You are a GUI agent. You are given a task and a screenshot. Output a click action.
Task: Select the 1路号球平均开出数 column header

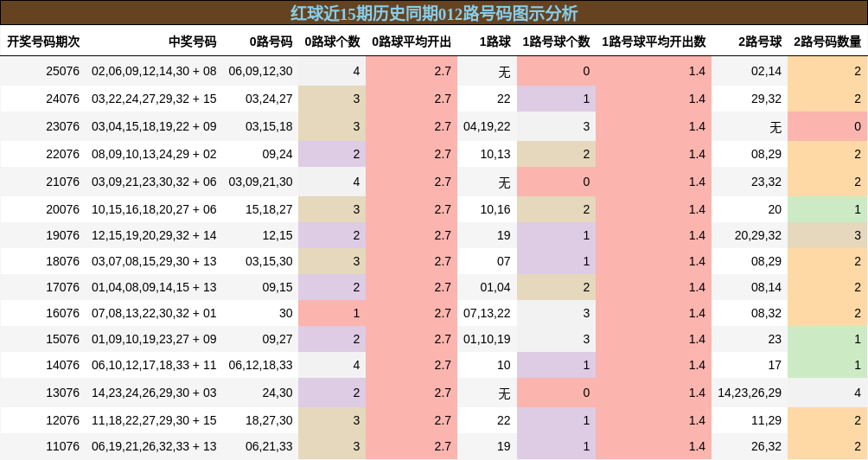654,42
